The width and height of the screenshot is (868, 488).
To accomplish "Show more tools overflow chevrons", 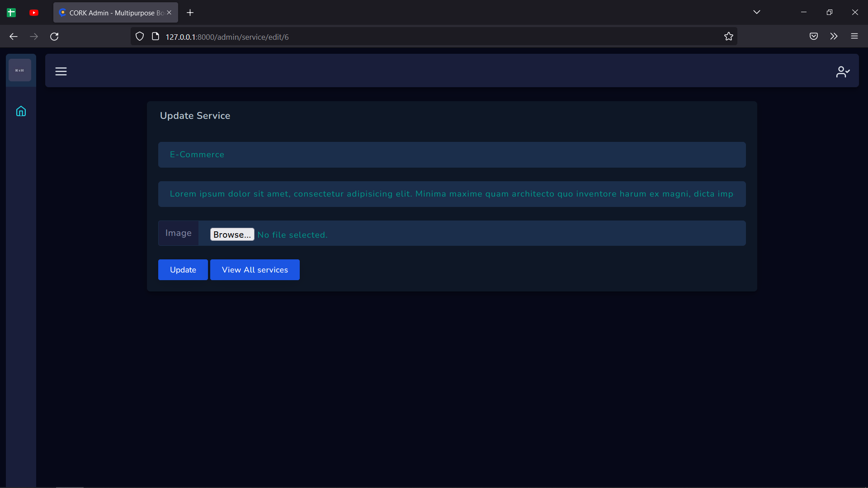I will [834, 37].
